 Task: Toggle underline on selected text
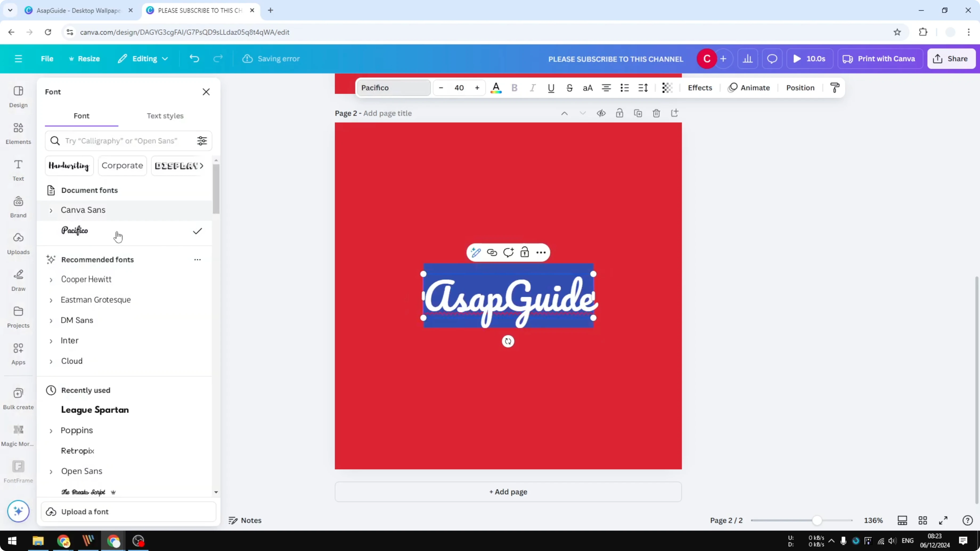click(x=551, y=88)
